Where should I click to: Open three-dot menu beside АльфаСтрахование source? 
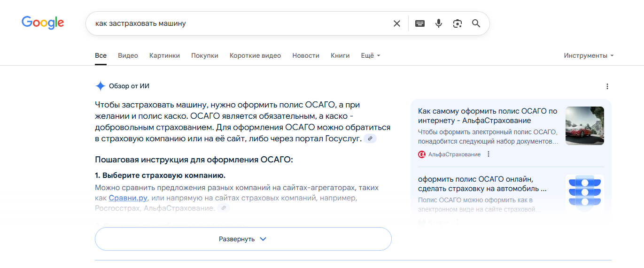[x=489, y=154]
